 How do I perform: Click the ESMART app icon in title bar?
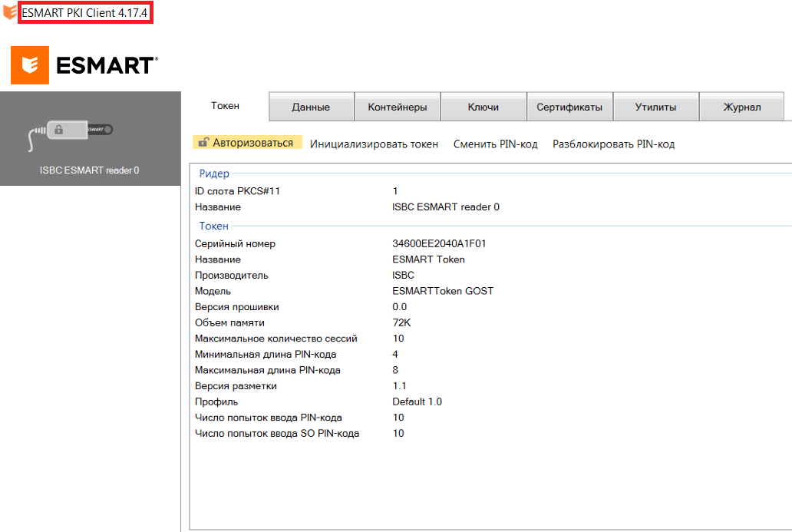9,14
